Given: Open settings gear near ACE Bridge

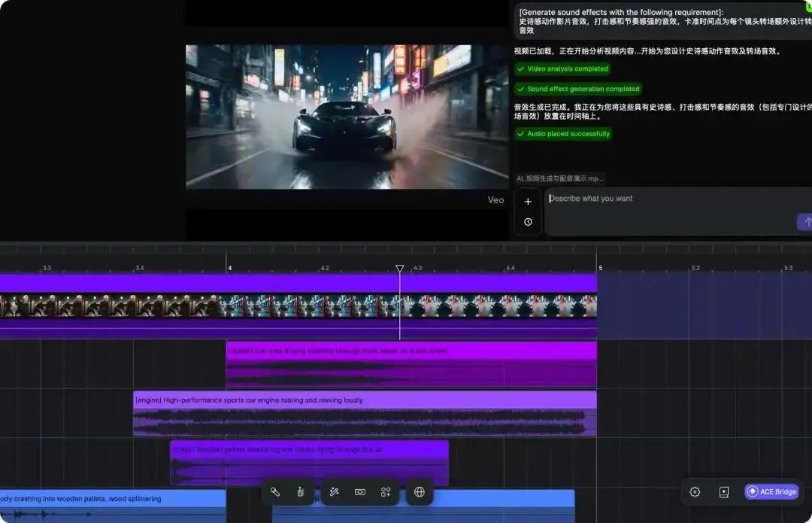Looking at the screenshot, I should coord(695,492).
